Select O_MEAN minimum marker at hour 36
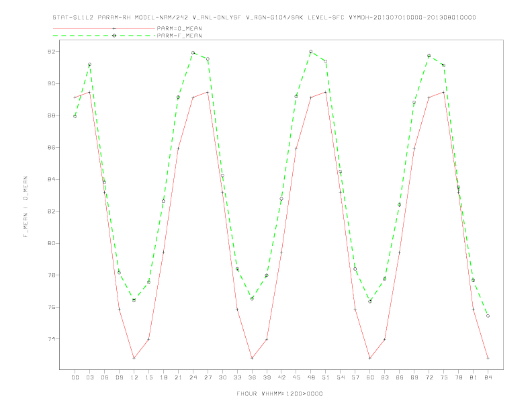532x411 pixels. 252,358
